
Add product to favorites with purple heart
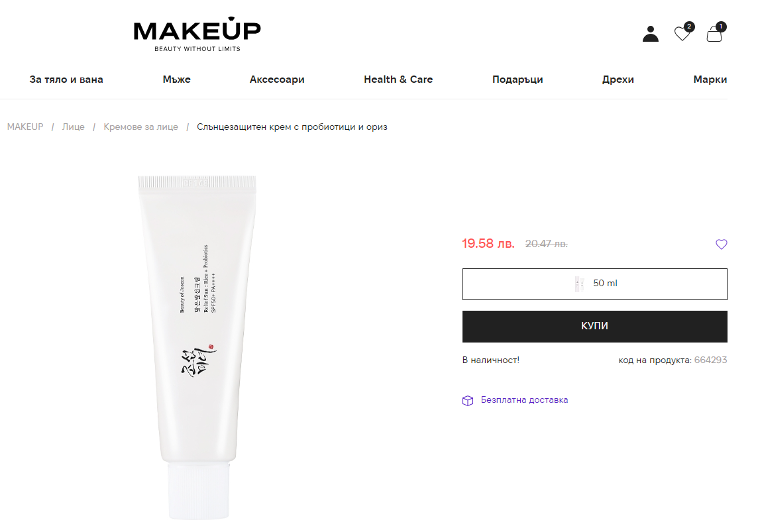click(721, 244)
